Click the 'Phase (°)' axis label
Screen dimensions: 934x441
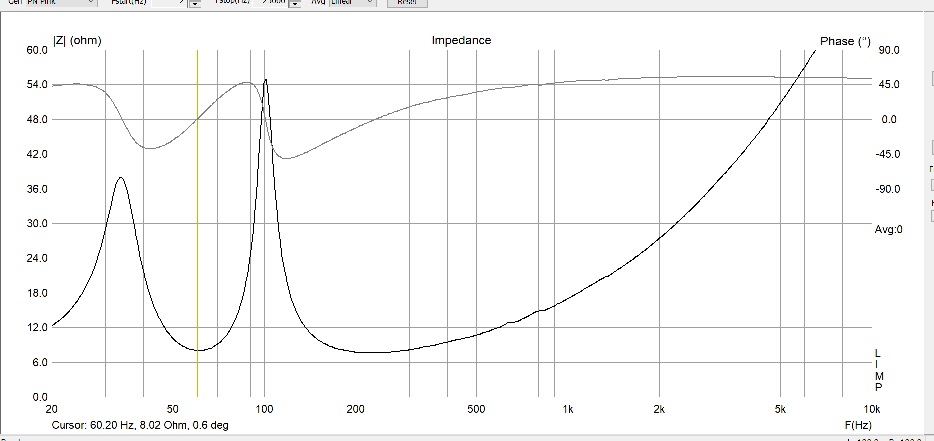tap(845, 41)
